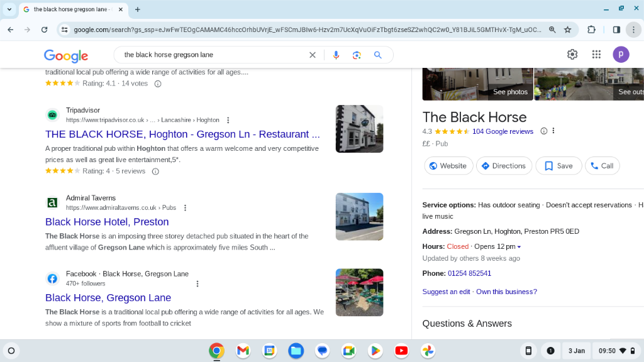Open 104 Google reviews link
The height and width of the screenshot is (362, 644).
[502, 131]
